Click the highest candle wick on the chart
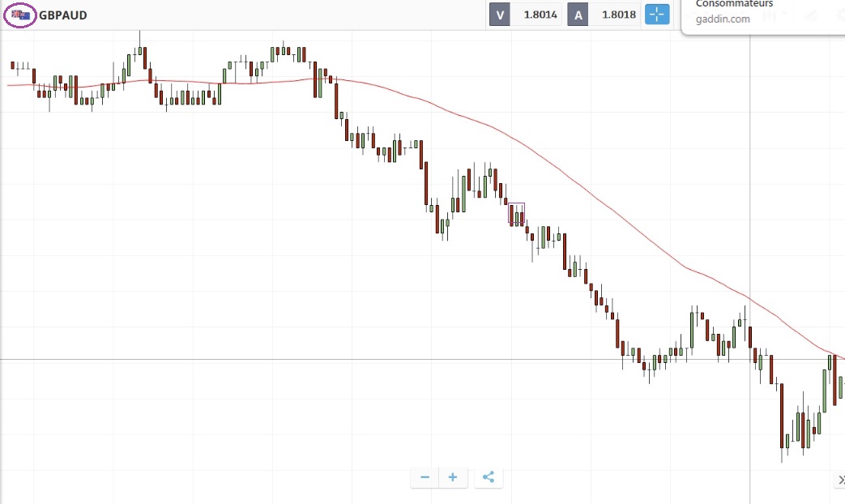 [x=139, y=39]
